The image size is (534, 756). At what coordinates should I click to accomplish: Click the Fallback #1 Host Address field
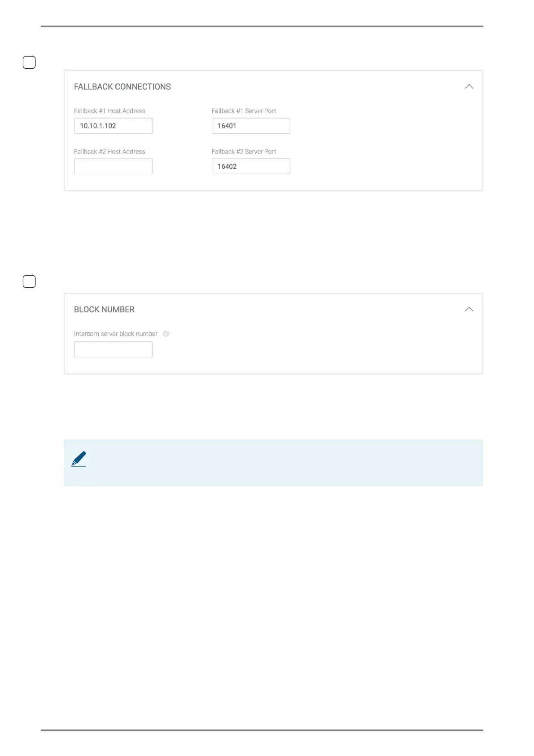113,126
